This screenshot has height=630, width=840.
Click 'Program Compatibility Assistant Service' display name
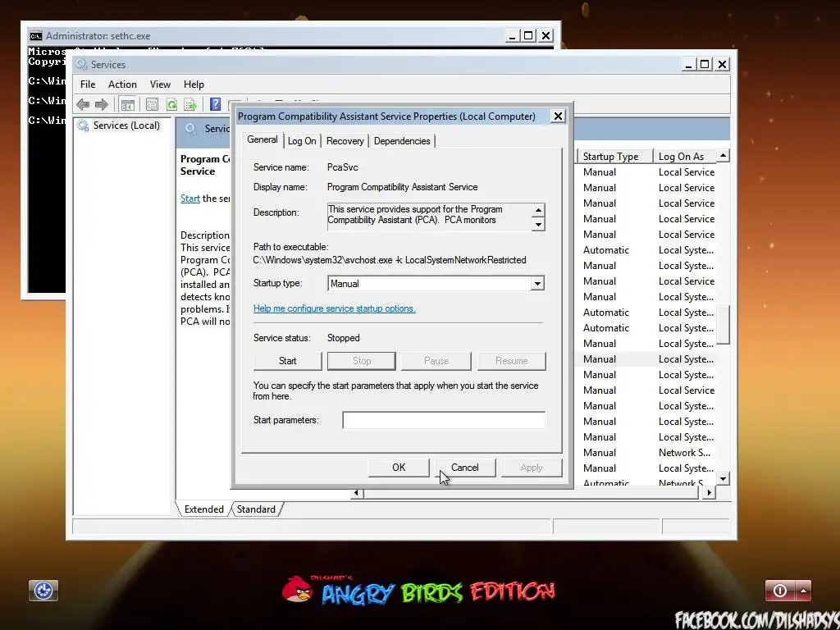pos(402,187)
